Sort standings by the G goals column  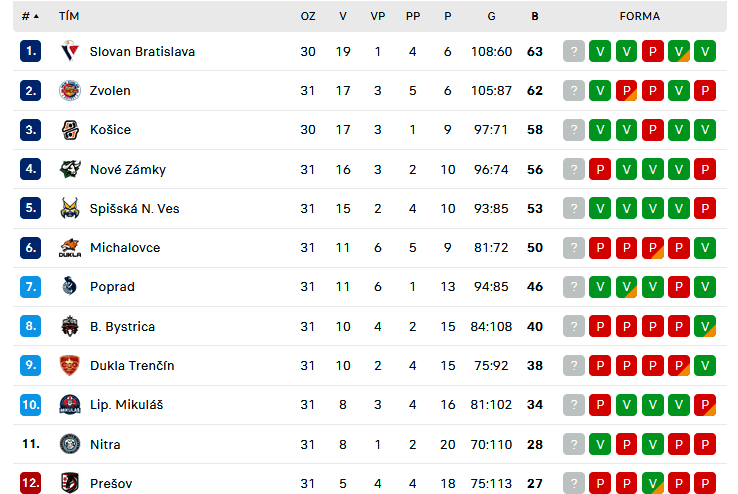point(491,16)
